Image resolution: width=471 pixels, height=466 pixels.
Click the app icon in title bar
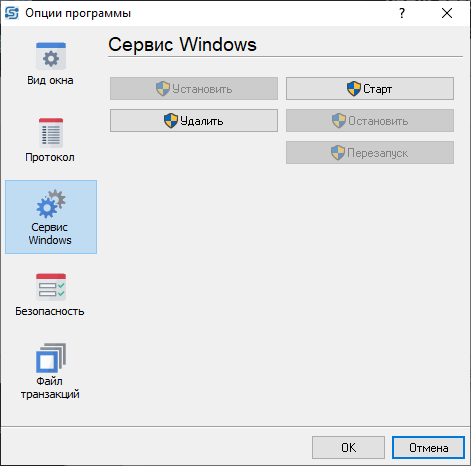[x=12, y=13]
